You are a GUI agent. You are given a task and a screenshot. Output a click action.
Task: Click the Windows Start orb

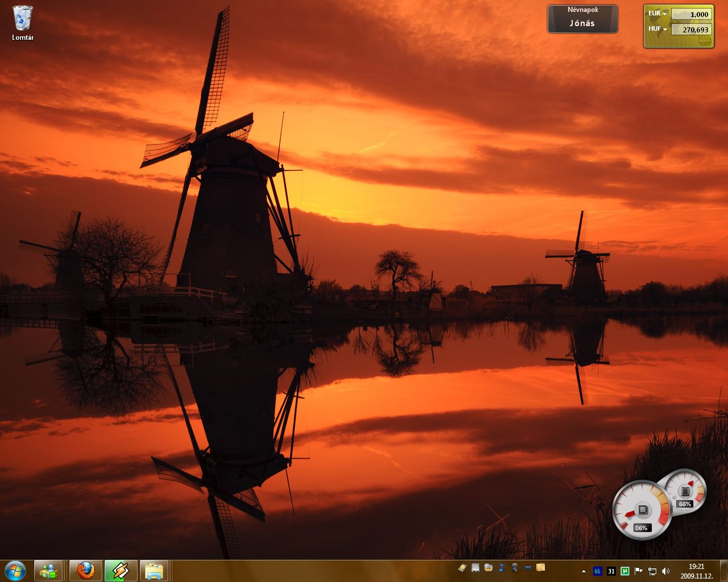tap(15, 571)
